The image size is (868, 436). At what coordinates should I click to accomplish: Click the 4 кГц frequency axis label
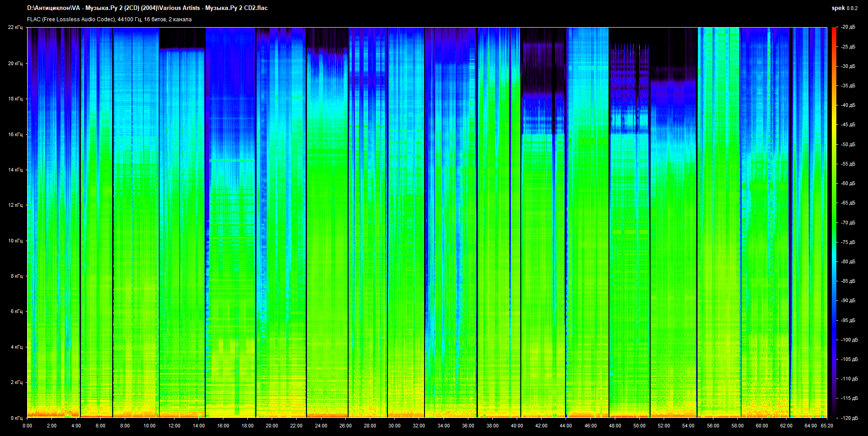click(16, 347)
